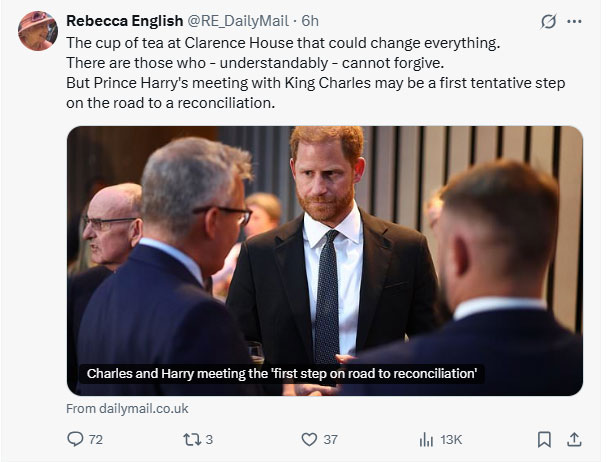Click the repost arrows icon
Screen dimensions: 609x462
pyautogui.click(x=187, y=439)
